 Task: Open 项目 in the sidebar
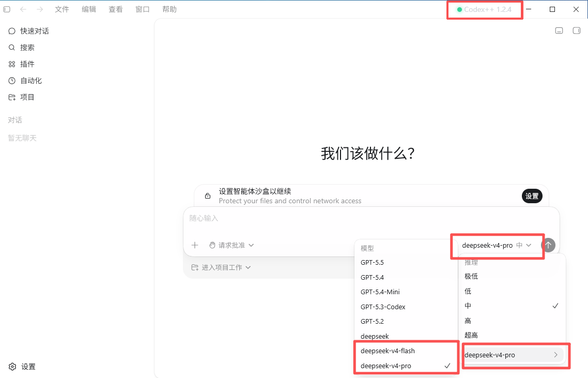(x=78, y=97)
